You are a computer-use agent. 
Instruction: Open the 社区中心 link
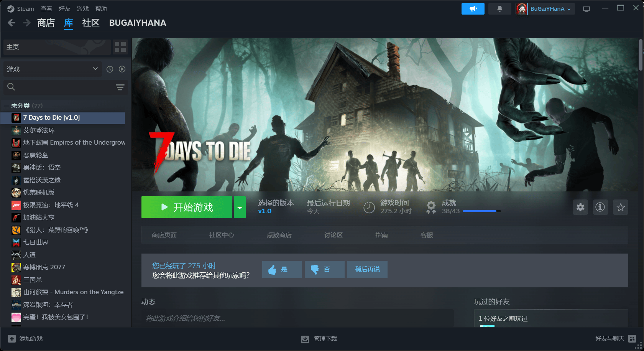tap(222, 235)
